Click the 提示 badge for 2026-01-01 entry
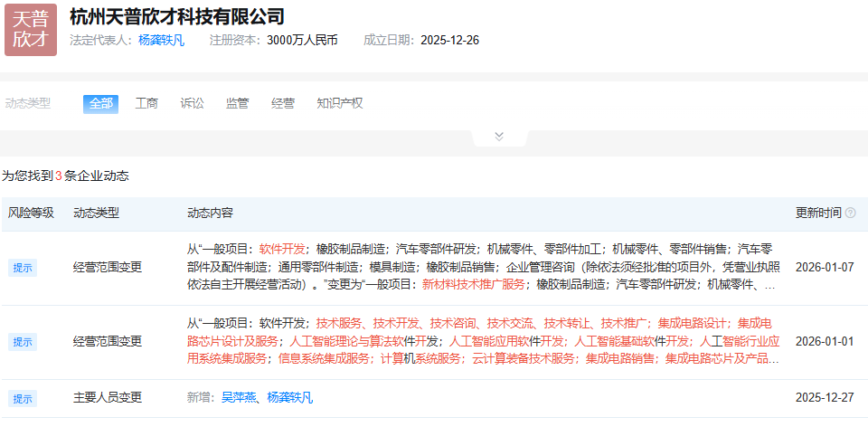This screenshot has width=868, height=427. point(22,342)
